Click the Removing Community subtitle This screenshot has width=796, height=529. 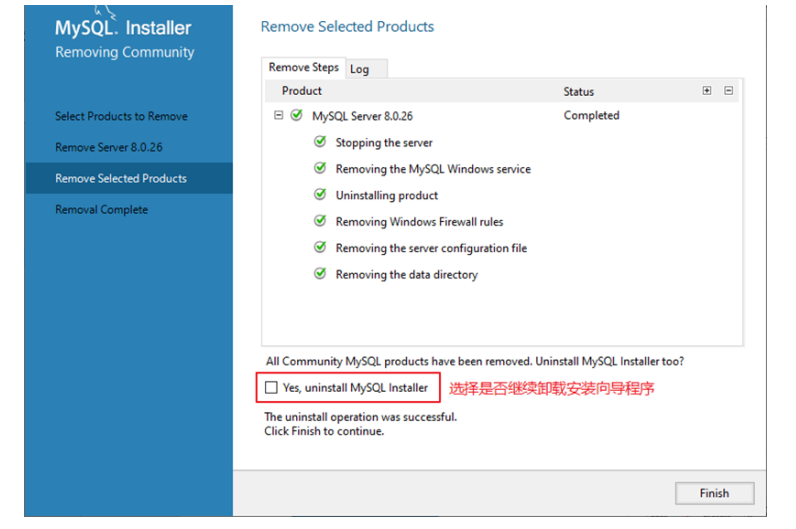(x=124, y=52)
